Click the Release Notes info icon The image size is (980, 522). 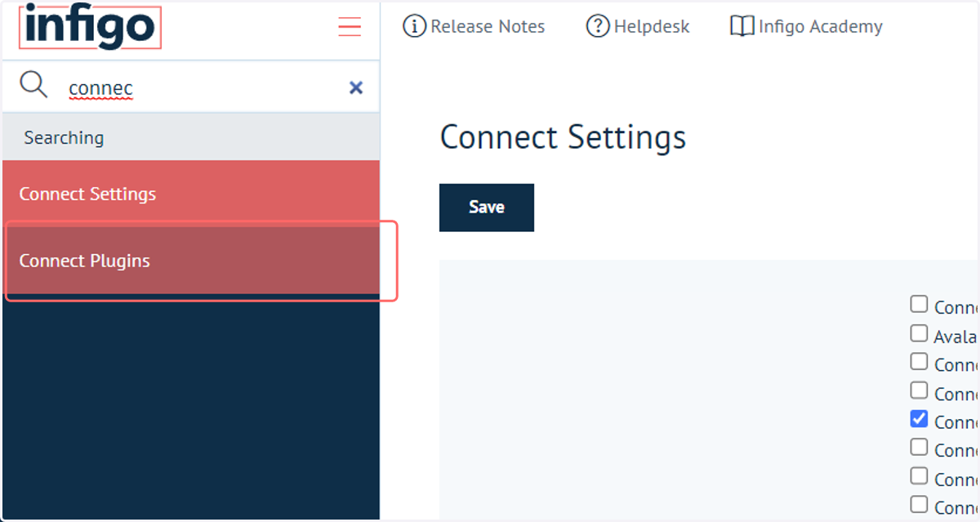click(x=415, y=27)
